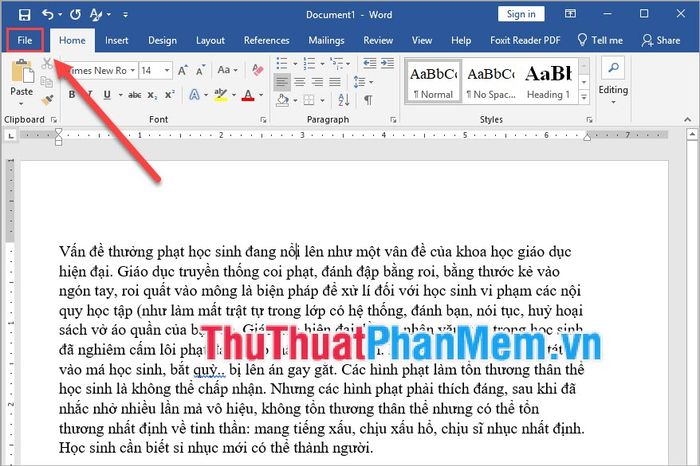This screenshot has height=466, width=700.
Task: Open the File tab
Action: (x=24, y=40)
